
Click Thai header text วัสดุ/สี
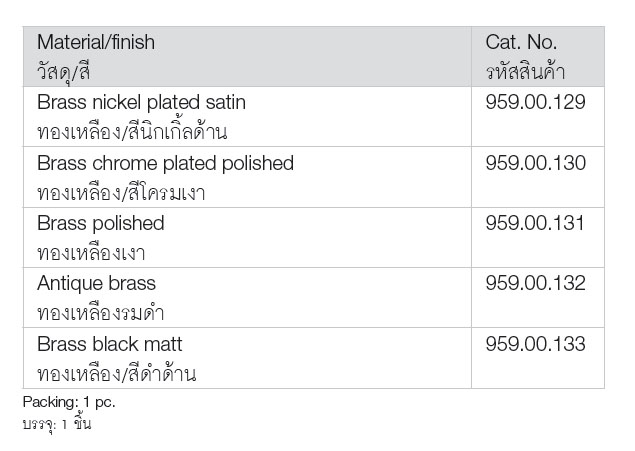[64, 73]
